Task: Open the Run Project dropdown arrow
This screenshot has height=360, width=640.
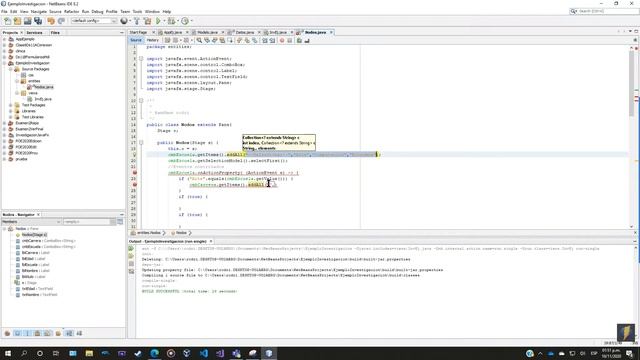Action: (x=164, y=21)
